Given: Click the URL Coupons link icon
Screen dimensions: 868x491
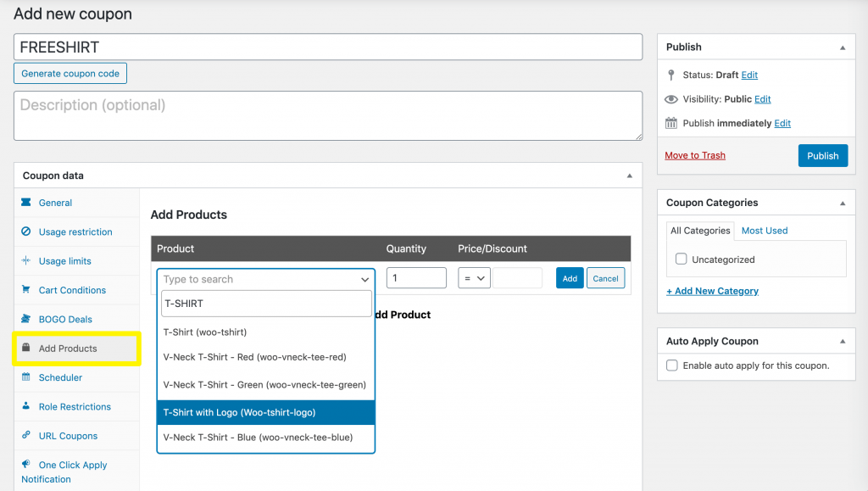Looking at the screenshot, I should click(x=25, y=436).
